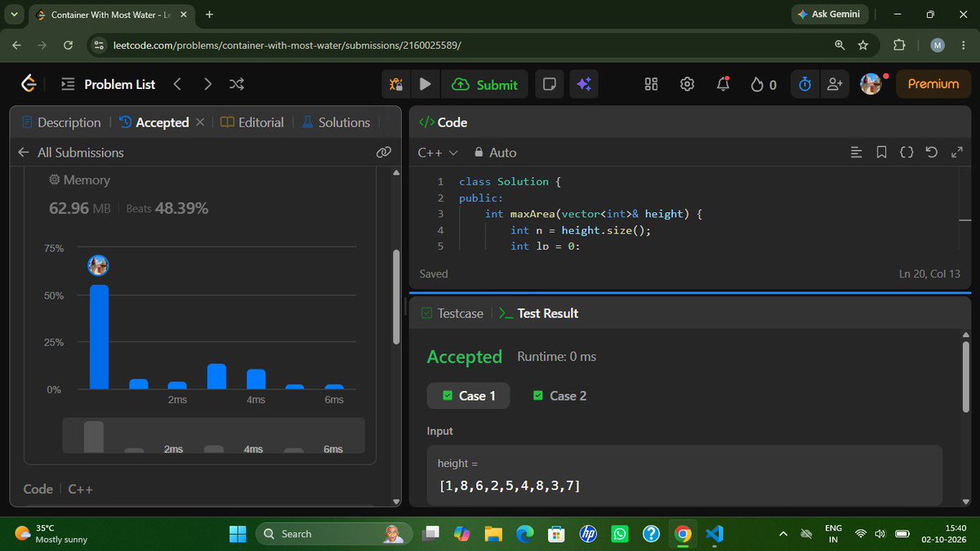Click the Memory stats label
This screenshot has height=551, width=980.
click(79, 180)
